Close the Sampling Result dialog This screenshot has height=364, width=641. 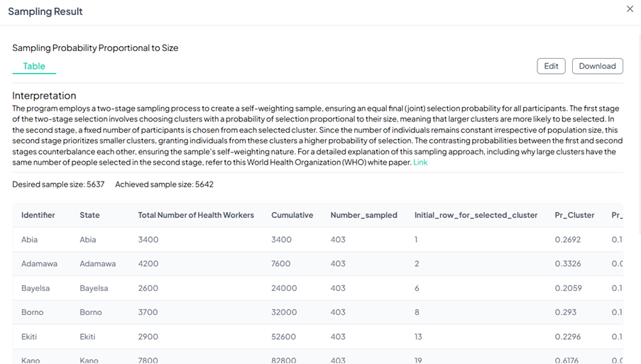pyautogui.click(x=630, y=9)
